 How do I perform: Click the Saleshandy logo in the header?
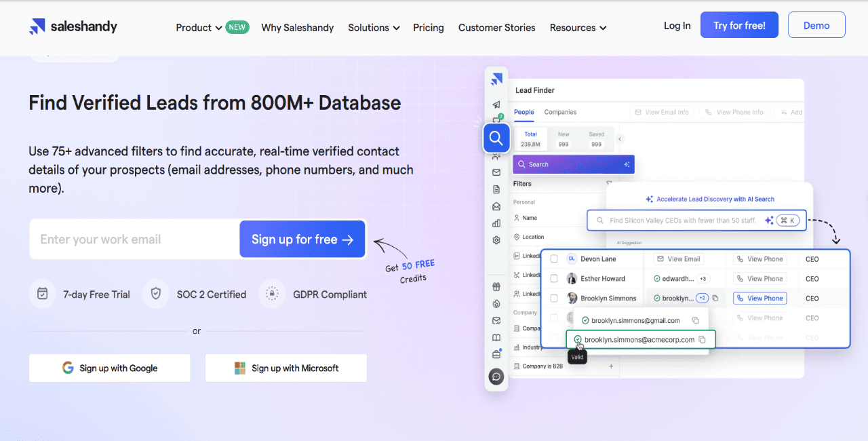pyautogui.click(x=73, y=27)
